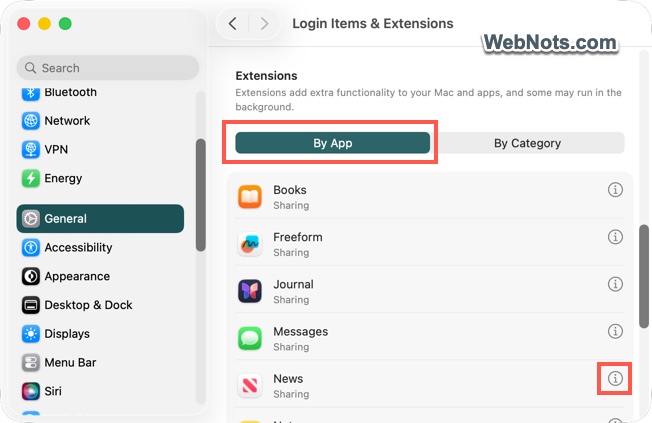This screenshot has height=423, width=652.
Task: Focus the Search field
Action: 108,67
